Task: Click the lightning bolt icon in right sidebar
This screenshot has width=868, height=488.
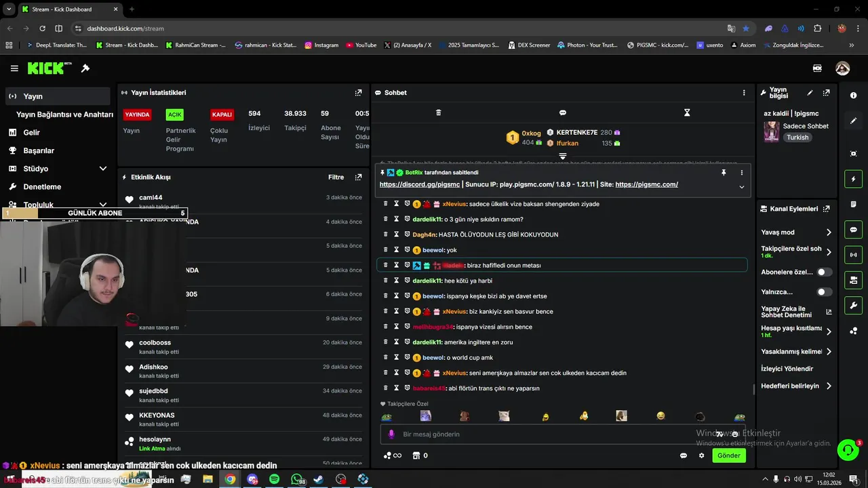Action: pyautogui.click(x=853, y=179)
